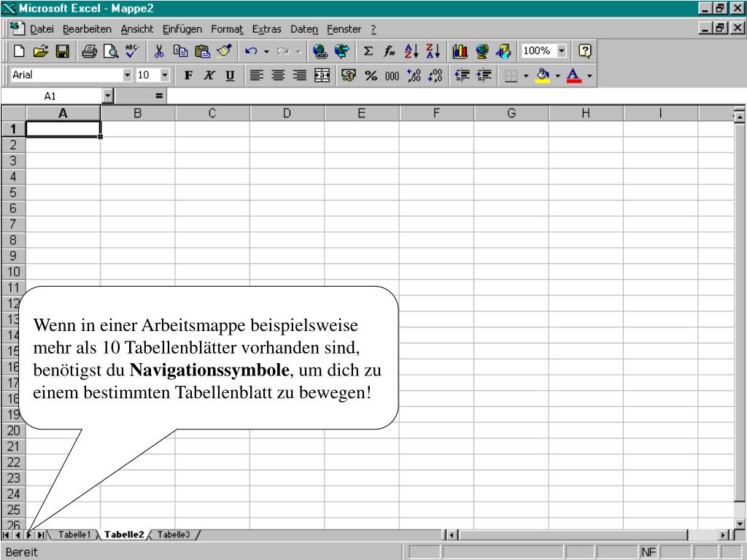Image resolution: width=747 pixels, height=560 pixels.
Task: Open the 100% zoom dropdown
Action: tap(562, 50)
